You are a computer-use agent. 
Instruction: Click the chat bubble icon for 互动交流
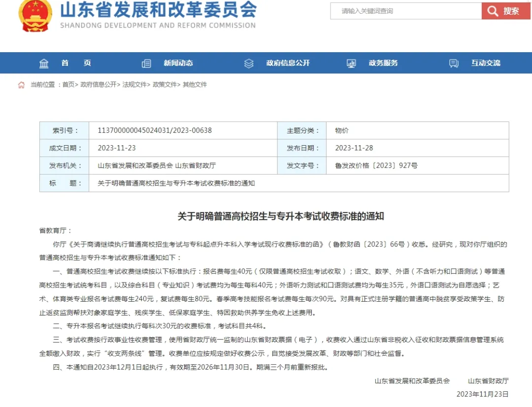454,63
